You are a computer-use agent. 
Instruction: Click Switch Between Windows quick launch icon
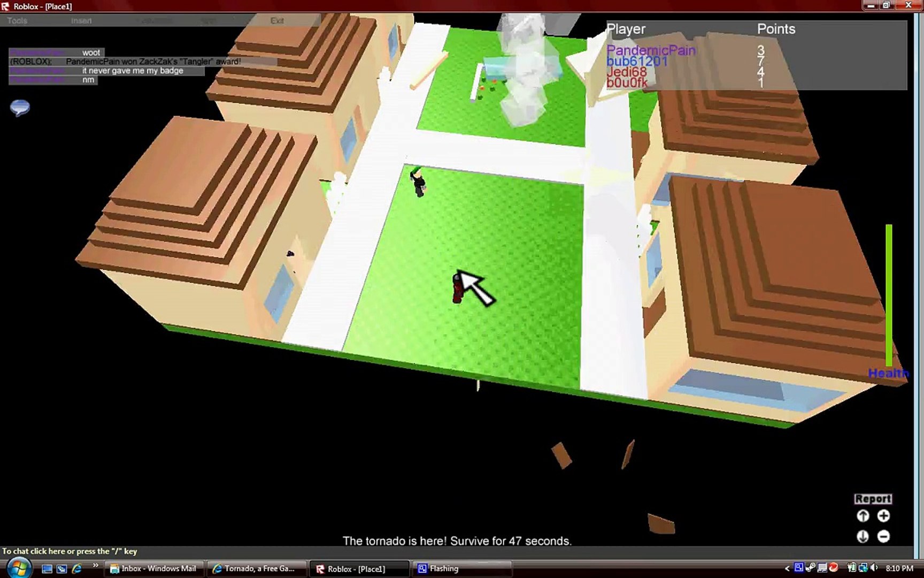coord(61,569)
